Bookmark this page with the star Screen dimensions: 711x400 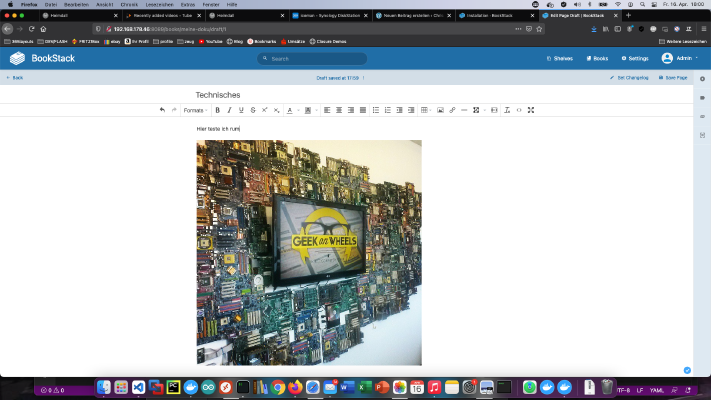click(539, 29)
